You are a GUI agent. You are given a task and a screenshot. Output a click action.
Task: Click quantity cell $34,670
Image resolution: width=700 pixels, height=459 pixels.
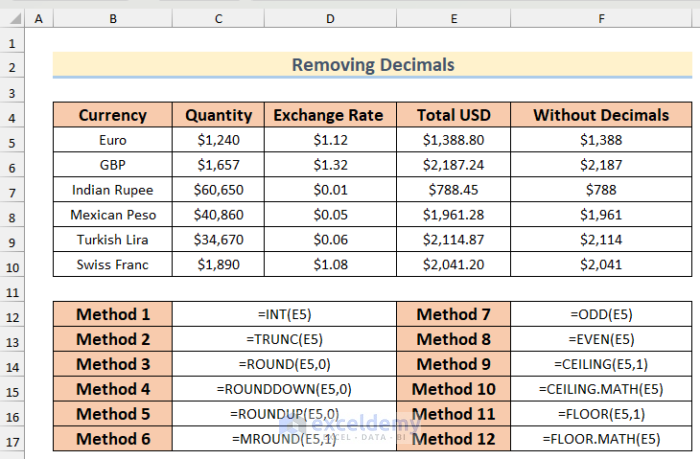[218, 240]
